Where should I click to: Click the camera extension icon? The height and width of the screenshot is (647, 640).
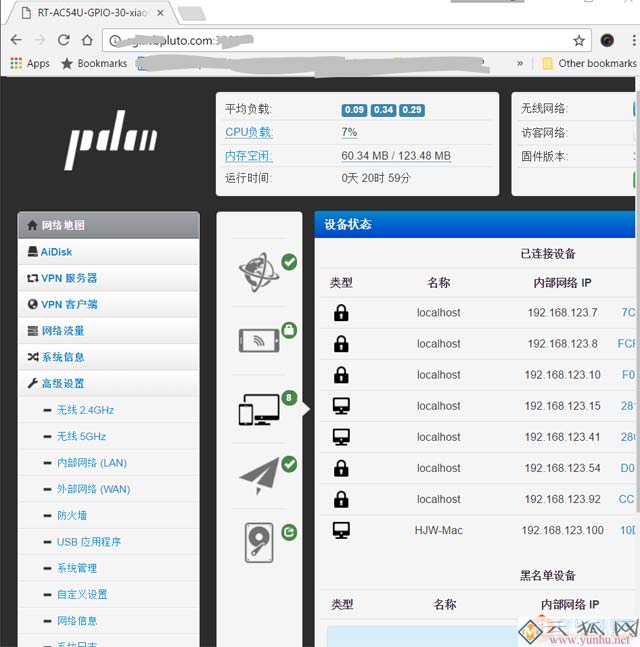tap(607, 40)
